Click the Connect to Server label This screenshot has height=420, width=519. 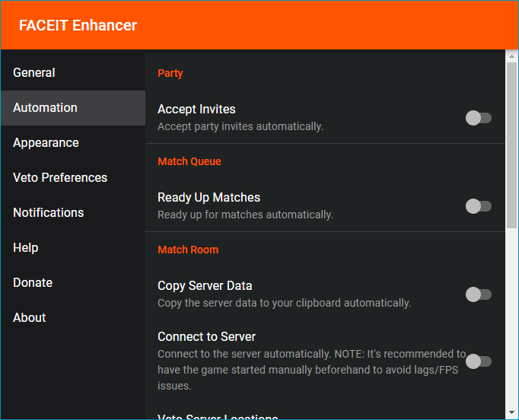pos(206,337)
